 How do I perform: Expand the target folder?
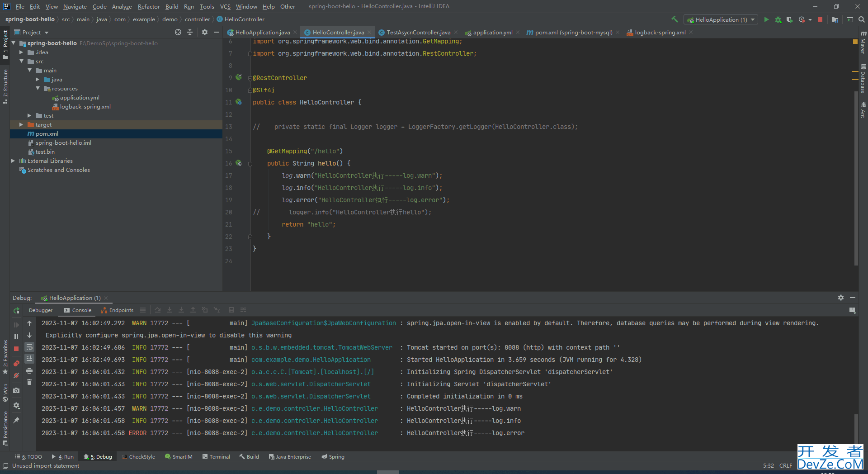click(x=21, y=125)
